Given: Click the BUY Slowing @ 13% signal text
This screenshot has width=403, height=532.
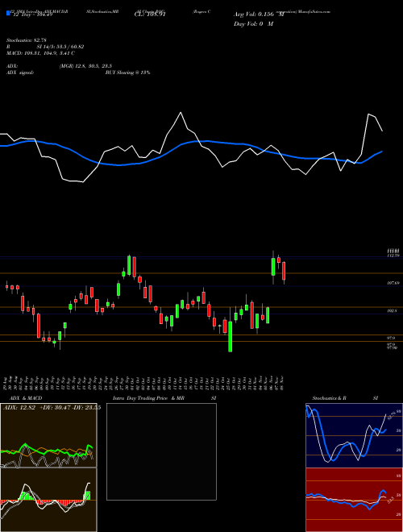Looking at the screenshot, I should (x=127, y=73).
